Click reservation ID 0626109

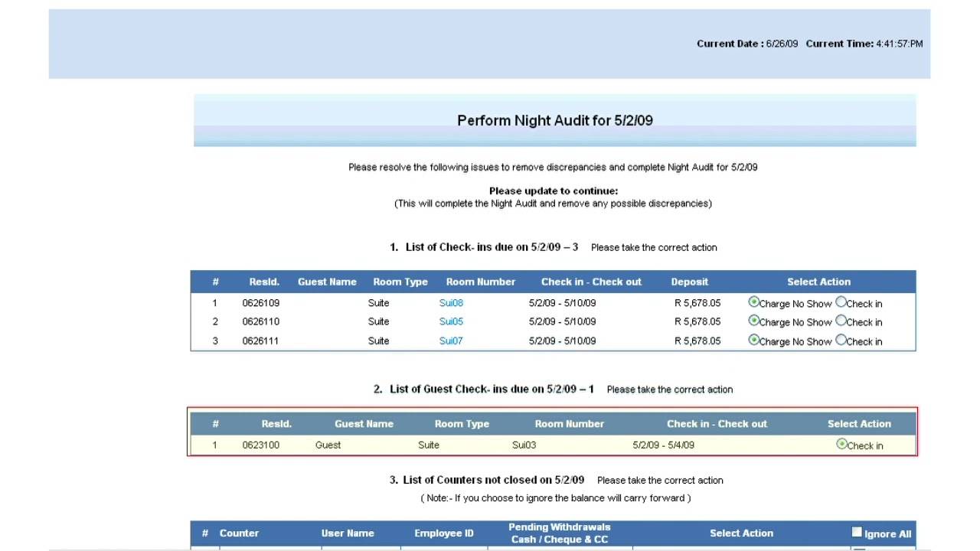click(260, 303)
